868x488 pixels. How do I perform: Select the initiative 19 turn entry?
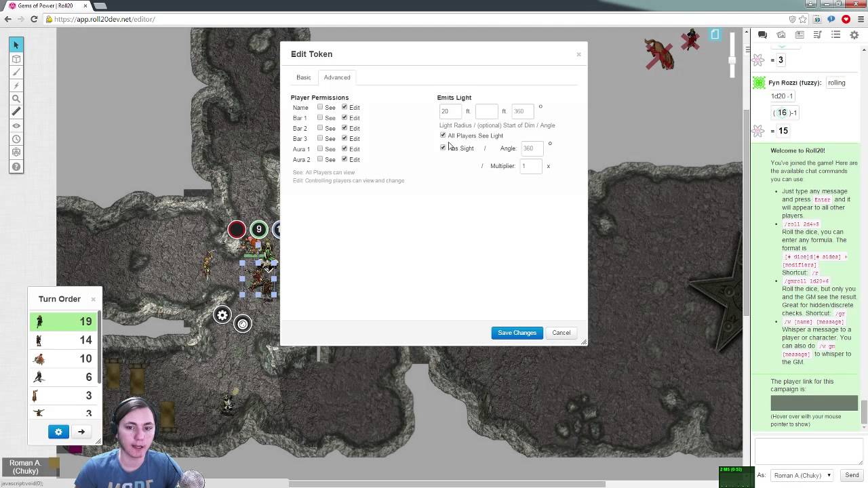(x=63, y=322)
